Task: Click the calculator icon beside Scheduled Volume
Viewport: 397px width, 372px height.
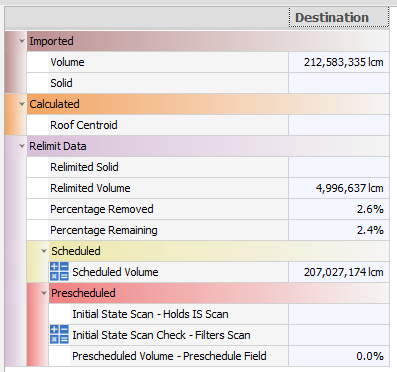Action: [x=59, y=271]
